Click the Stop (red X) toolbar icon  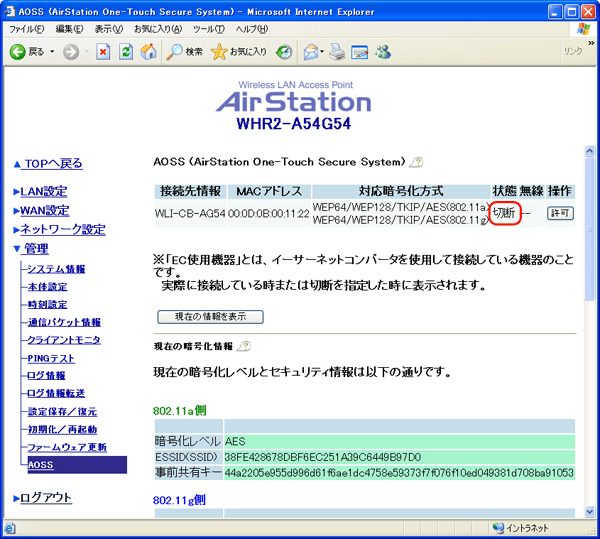103,52
